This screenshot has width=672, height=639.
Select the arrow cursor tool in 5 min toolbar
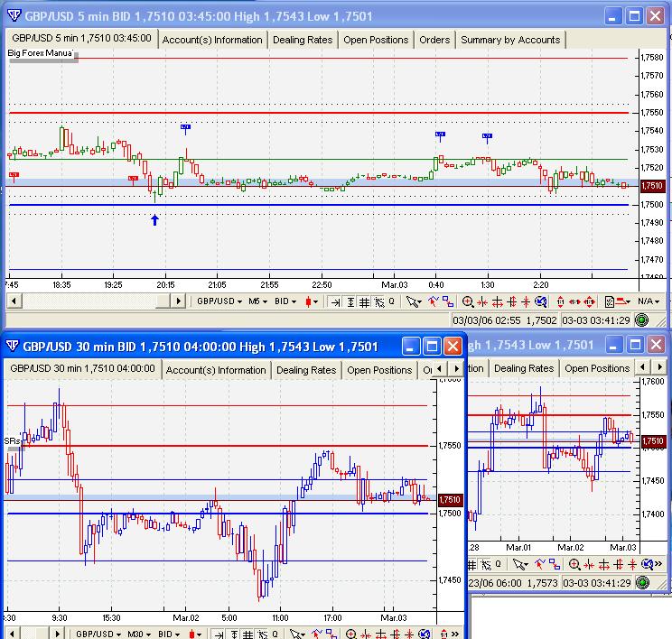(413, 301)
